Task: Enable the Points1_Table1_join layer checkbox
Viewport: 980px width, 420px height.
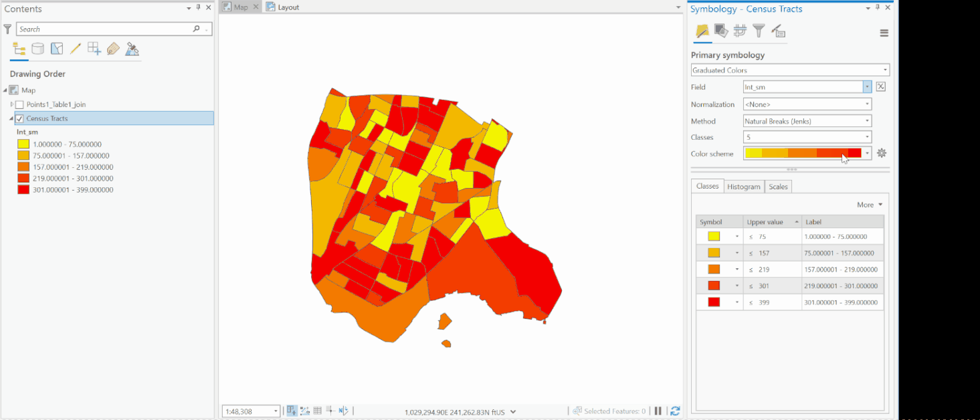Action: [19, 104]
